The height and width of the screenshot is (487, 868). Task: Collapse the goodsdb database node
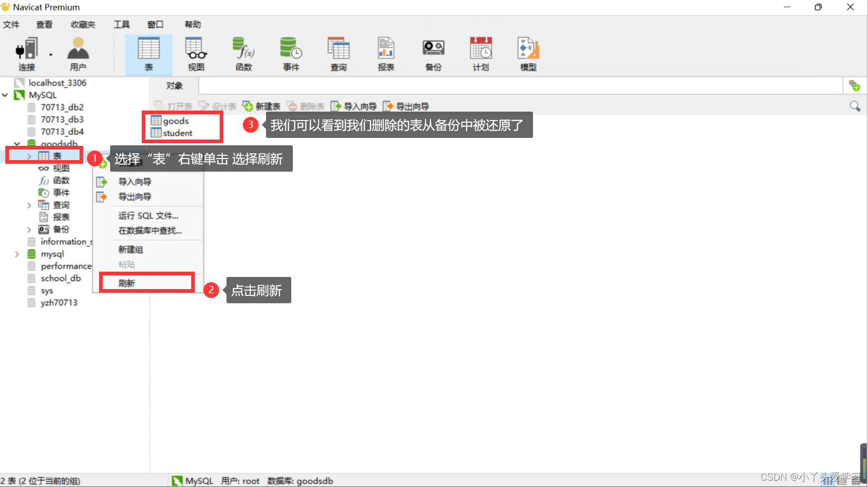(17, 144)
